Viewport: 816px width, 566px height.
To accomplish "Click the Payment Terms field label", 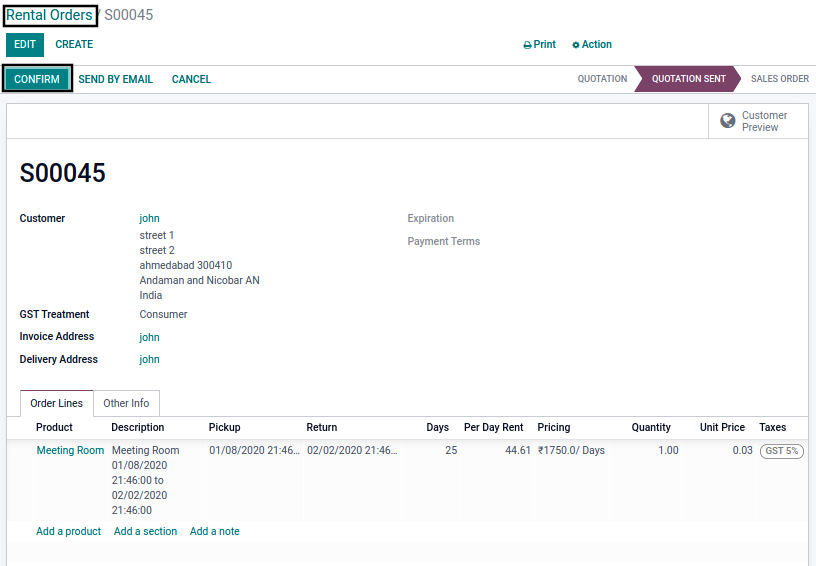I will pyautogui.click(x=443, y=241).
